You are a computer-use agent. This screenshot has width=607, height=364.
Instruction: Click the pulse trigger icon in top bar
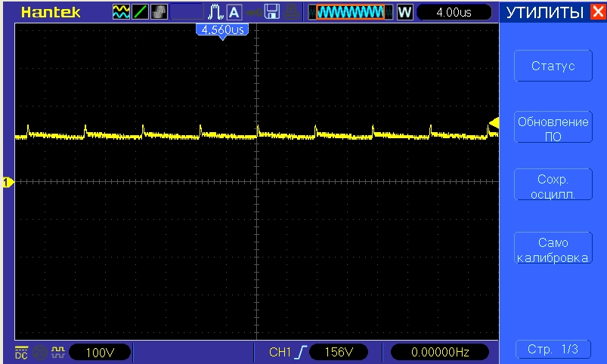[215, 12]
